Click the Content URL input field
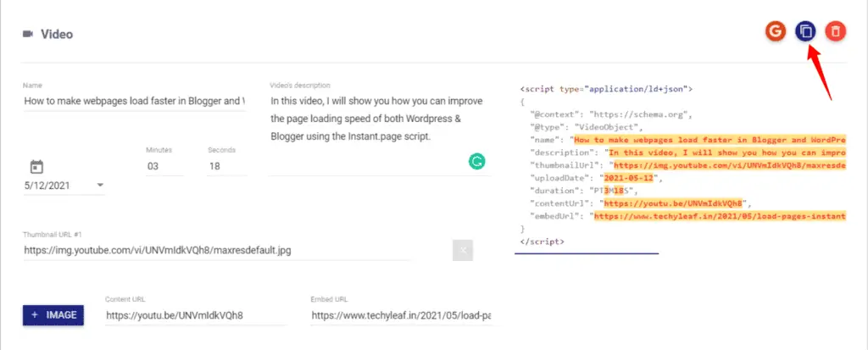This screenshot has width=868, height=350. [196, 315]
